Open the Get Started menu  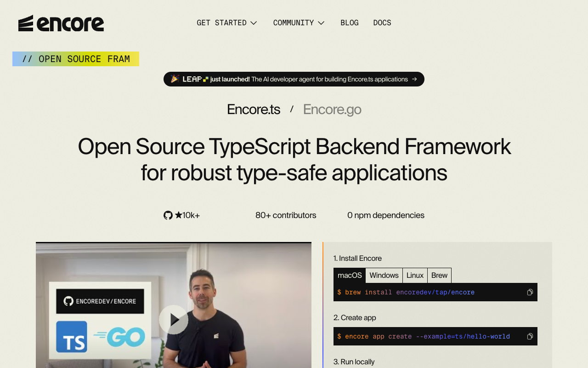(x=227, y=23)
